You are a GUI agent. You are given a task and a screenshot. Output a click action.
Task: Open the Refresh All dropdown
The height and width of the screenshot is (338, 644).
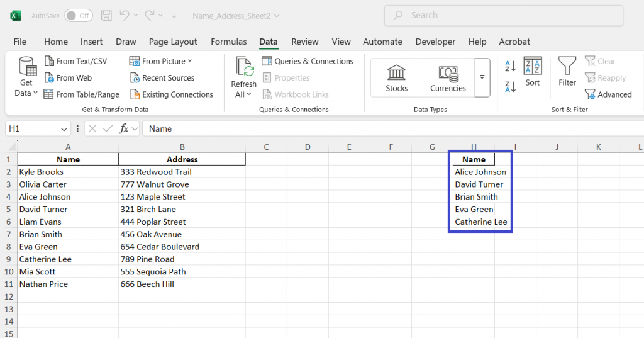pos(243,94)
